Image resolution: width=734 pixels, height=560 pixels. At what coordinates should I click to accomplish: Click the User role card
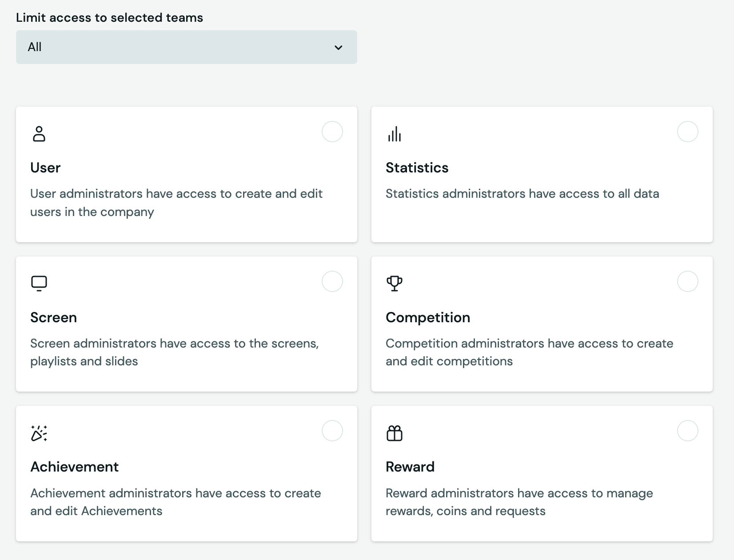(x=186, y=174)
